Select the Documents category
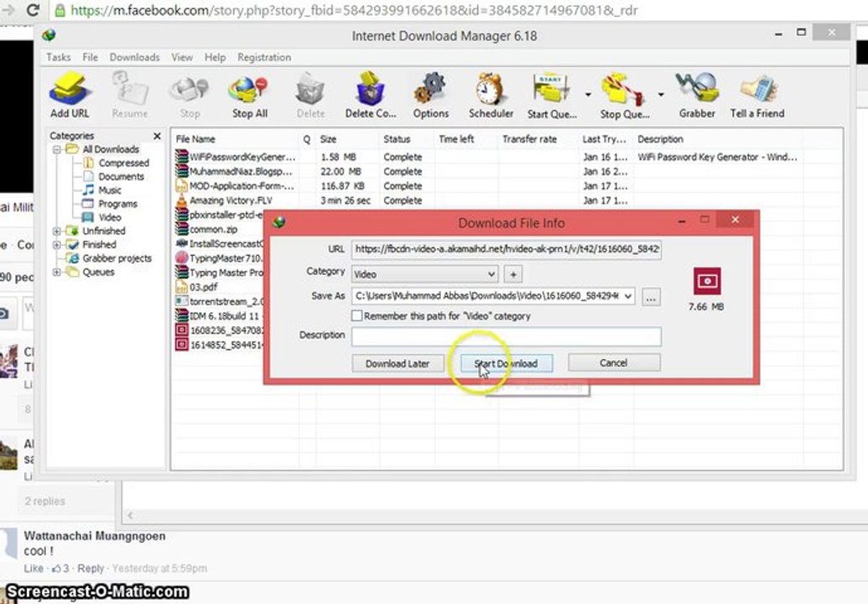Screen dimensions: 868x604 click(x=122, y=177)
